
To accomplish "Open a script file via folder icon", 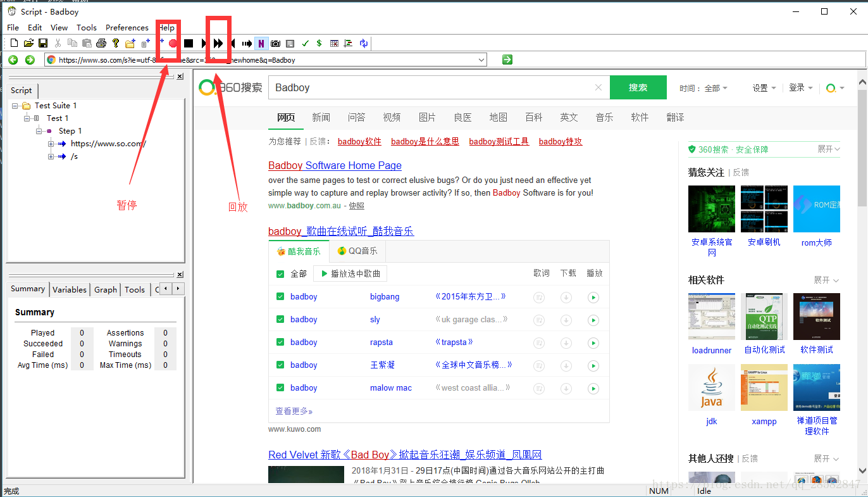I will click(28, 43).
